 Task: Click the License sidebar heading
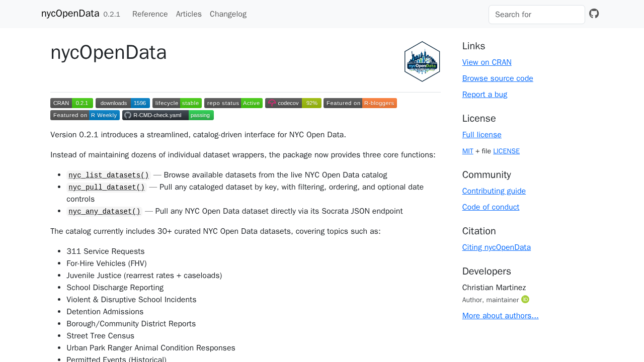(479, 119)
